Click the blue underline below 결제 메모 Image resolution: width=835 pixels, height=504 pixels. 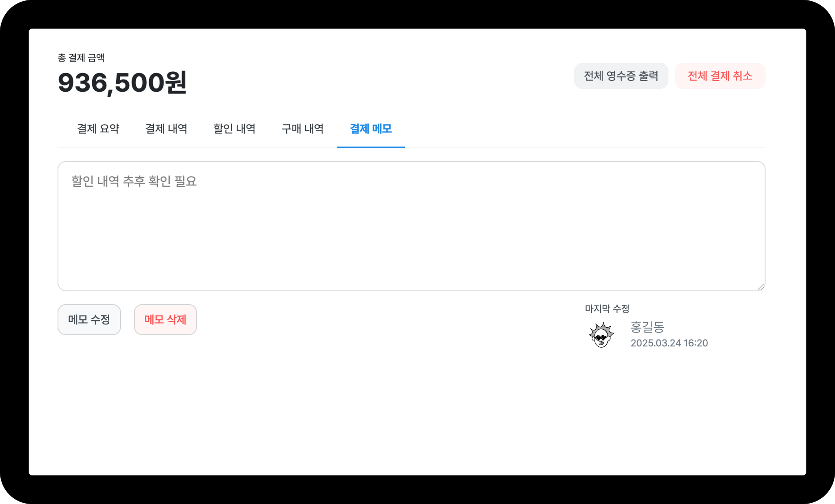[x=371, y=147]
